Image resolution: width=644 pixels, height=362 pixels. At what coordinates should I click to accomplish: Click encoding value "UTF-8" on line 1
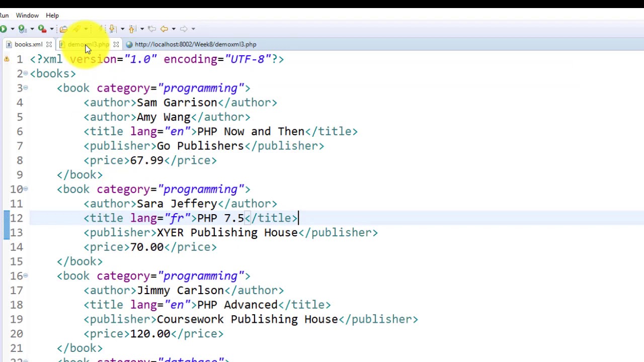247,59
